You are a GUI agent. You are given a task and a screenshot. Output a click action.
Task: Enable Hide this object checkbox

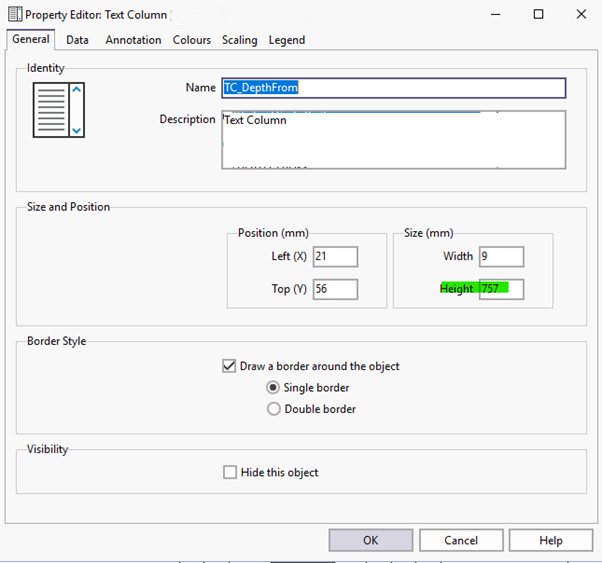click(231, 472)
